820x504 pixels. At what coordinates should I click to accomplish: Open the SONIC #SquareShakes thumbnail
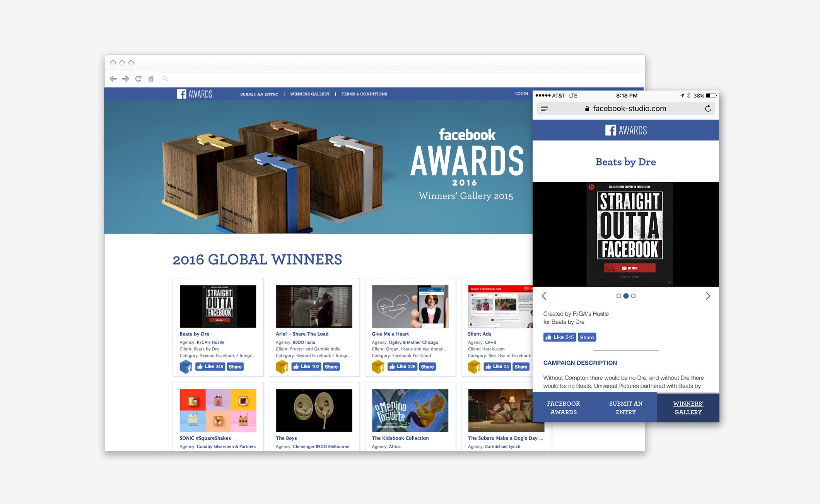coord(218,410)
